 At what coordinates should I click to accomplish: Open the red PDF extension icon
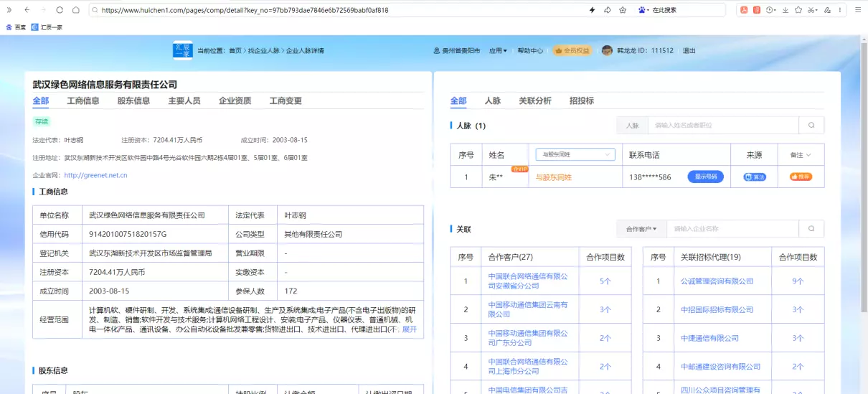point(744,10)
